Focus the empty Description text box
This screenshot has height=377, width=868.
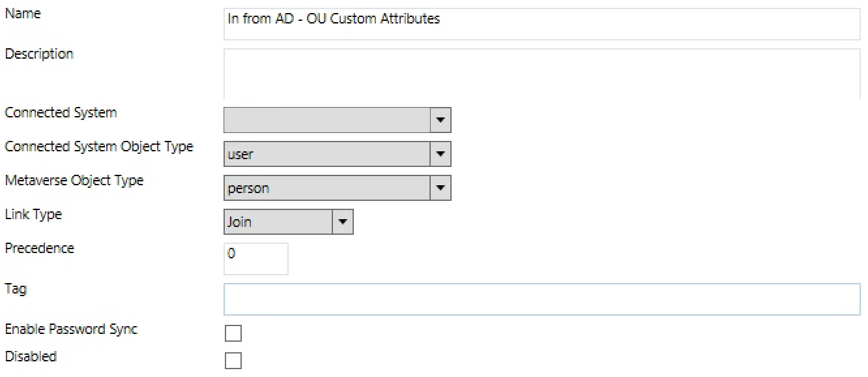(x=541, y=73)
